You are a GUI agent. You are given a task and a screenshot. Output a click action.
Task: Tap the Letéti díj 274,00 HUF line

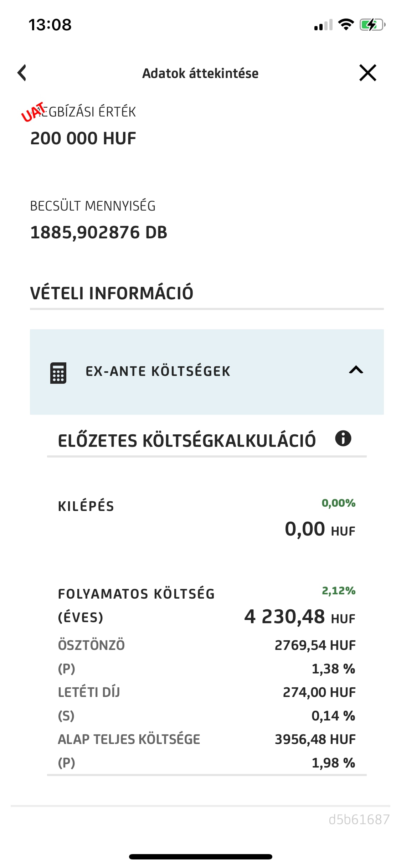click(x=206, y=692)
